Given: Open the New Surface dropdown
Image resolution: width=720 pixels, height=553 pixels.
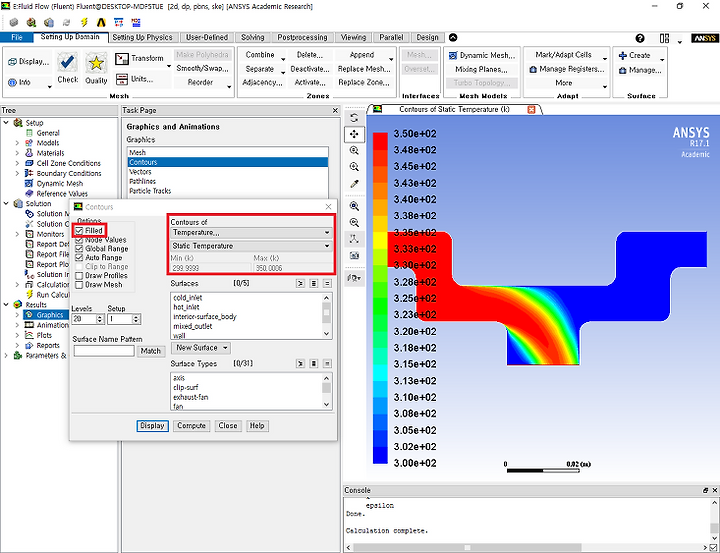Looking at the screenshot, I should tap(201, 348).
